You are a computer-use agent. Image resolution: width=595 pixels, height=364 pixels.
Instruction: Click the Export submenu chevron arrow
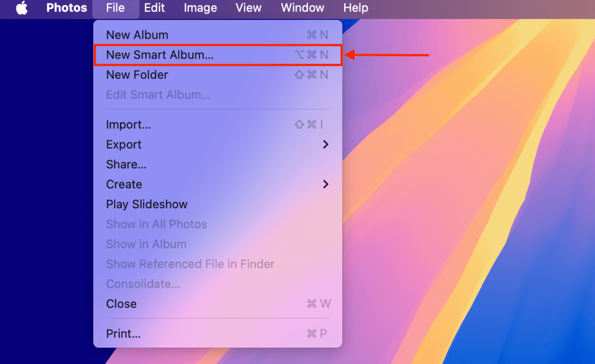[326, 145]
